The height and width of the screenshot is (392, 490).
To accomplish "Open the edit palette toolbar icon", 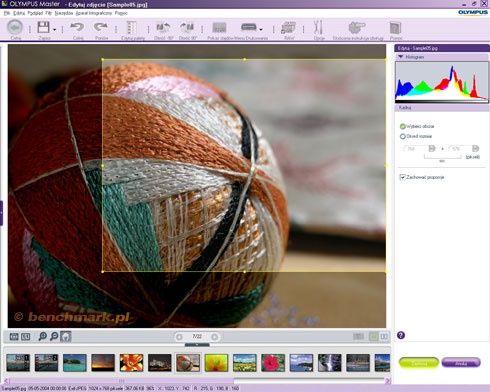I will click(132, 28).
